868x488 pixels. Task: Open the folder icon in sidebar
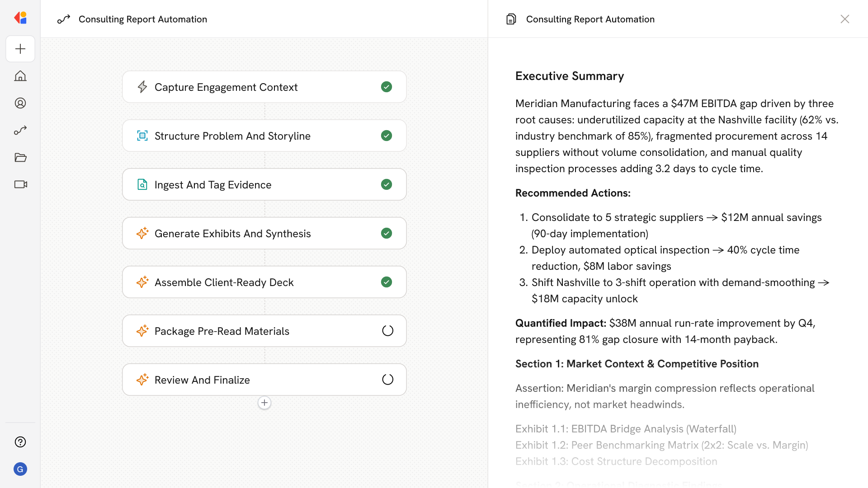pos(20,157)
